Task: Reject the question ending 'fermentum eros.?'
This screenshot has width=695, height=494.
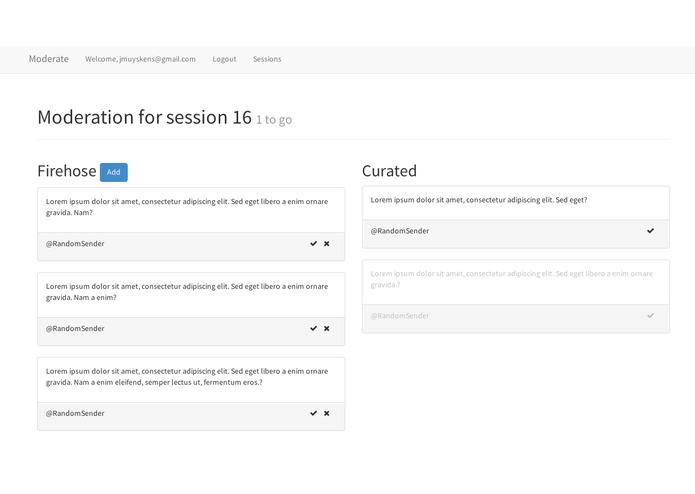Action: click(327, 413)
